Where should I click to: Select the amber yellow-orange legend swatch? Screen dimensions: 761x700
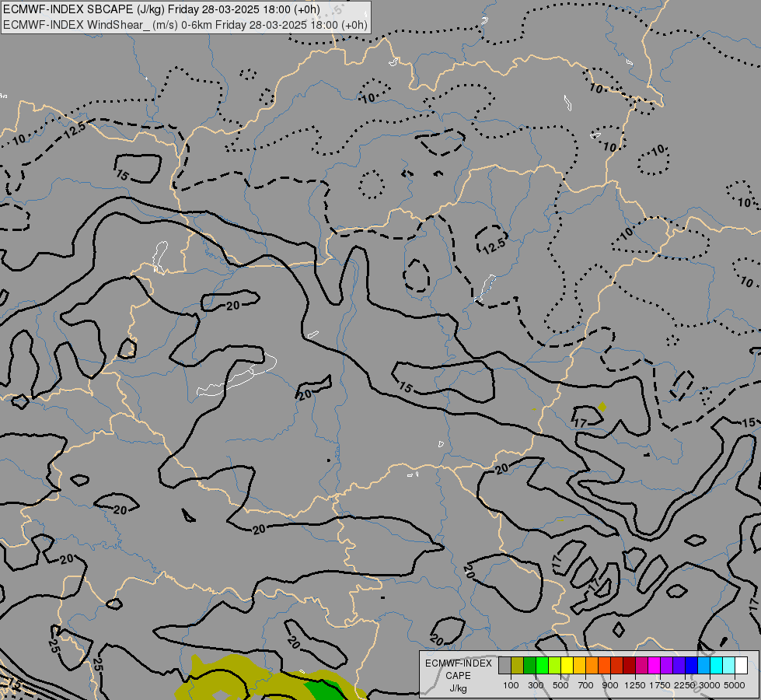[579, 666]
